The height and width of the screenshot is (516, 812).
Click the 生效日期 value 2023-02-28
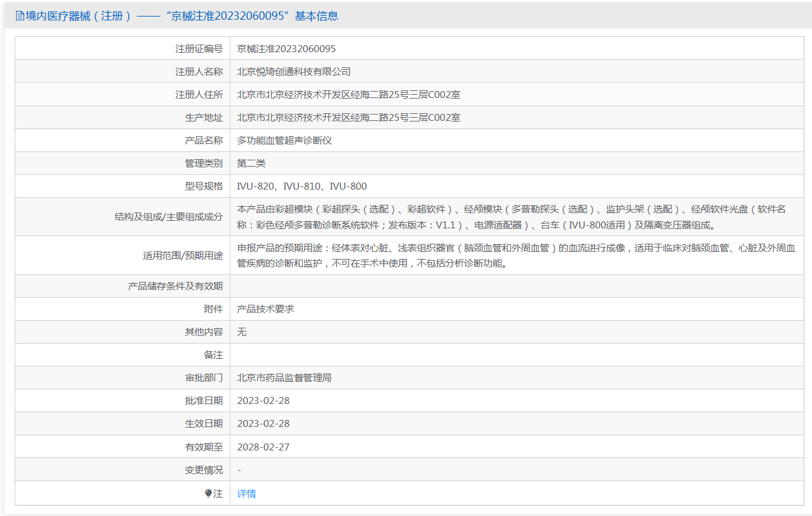coord(263,424)
